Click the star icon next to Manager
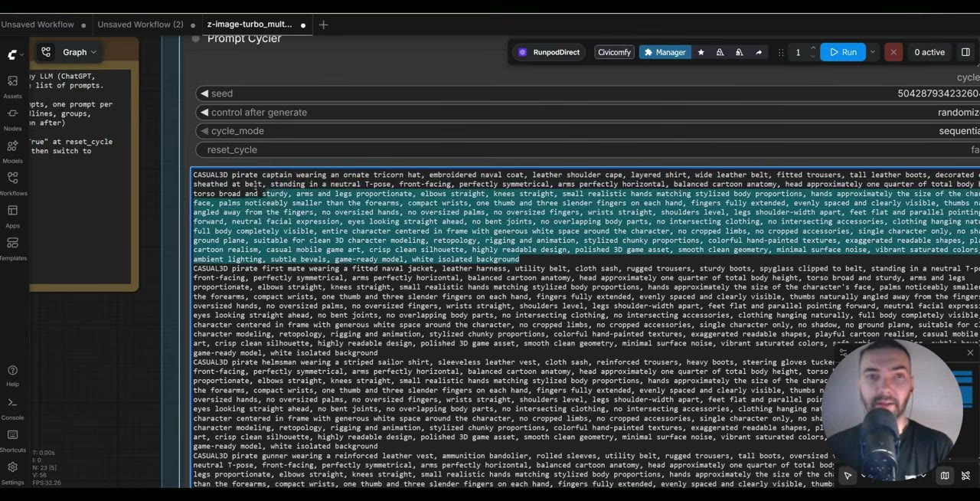This screenshot has height=501, width=980. [701, 52]
